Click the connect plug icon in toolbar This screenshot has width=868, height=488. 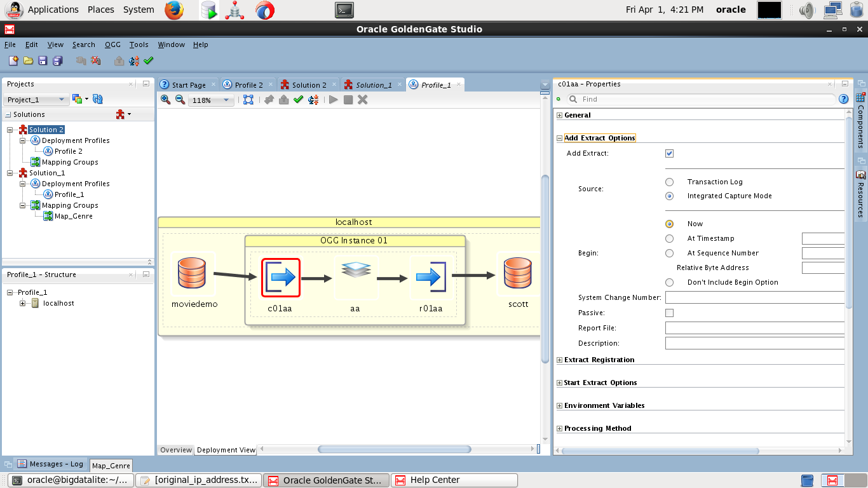tap(81, 60)
